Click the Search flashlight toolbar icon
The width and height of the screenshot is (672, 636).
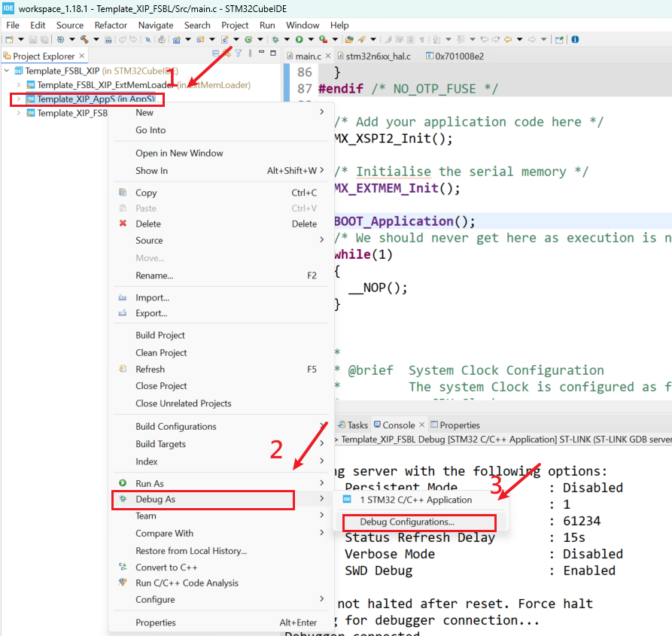pos(362,39)
